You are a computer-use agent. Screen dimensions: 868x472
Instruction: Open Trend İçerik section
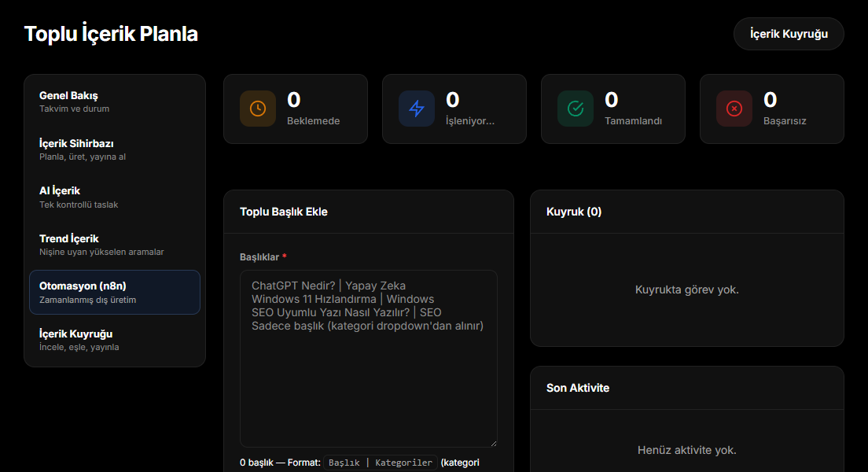(115, 245)
